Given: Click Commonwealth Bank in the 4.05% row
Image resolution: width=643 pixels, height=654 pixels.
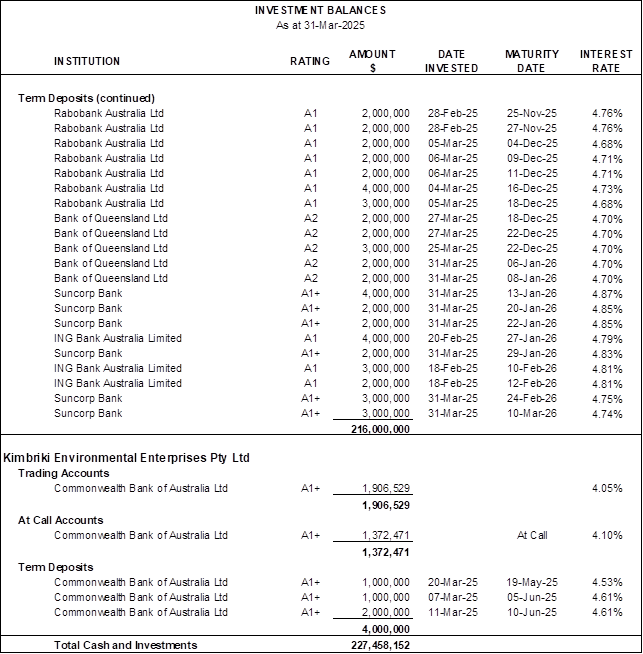Looking at the screenshot, I should pyautogui.click(x=141, y=488).
